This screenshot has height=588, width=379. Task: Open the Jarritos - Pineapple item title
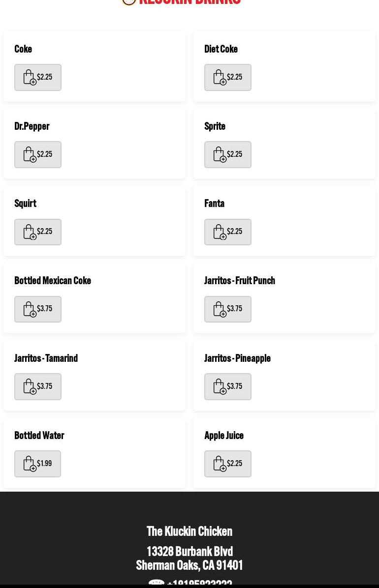(237, 358)
